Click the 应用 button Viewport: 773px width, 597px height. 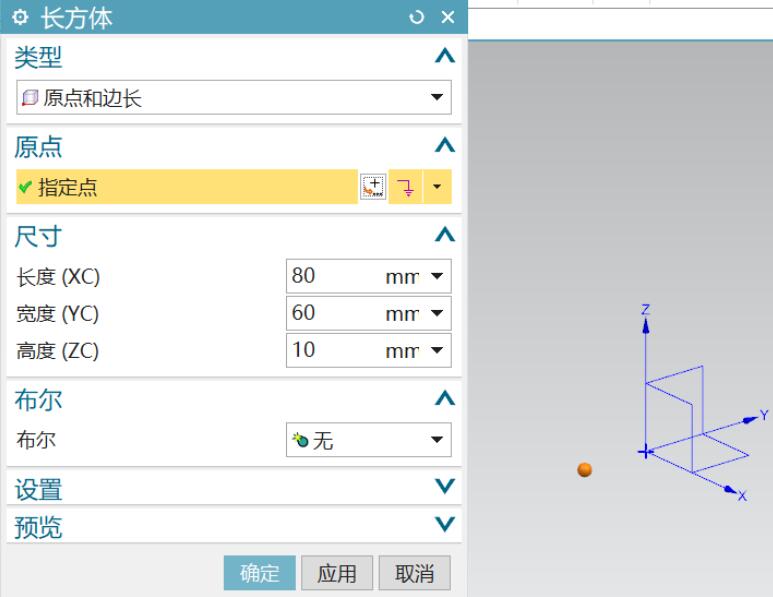click(337, 573)
